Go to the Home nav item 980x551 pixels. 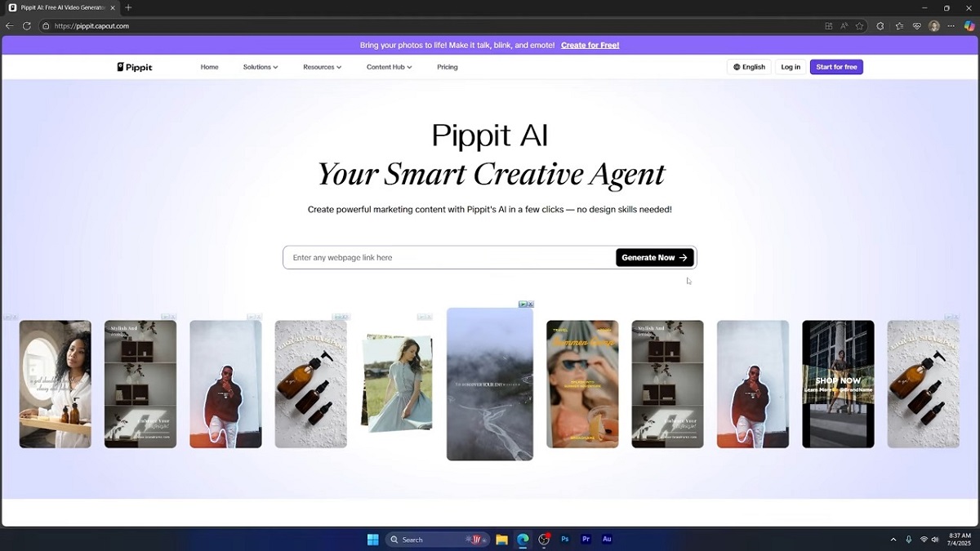coord(210,67)
